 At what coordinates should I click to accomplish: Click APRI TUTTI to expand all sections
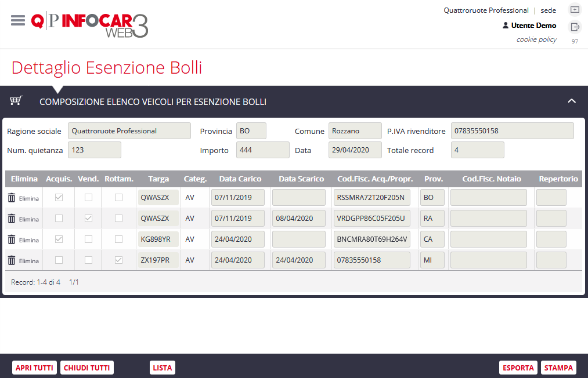pos(34,368)
